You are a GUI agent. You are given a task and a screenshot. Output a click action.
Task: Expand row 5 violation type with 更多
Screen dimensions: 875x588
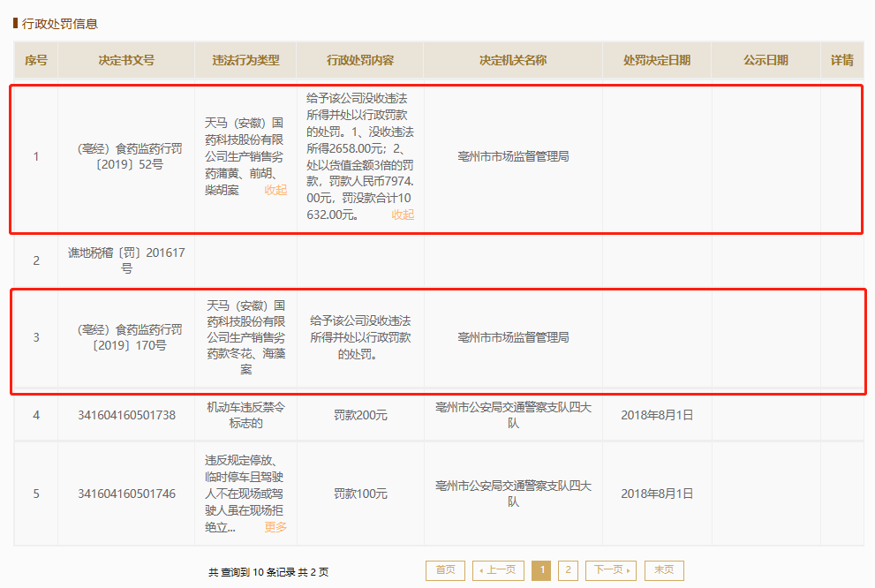point(275,527)
